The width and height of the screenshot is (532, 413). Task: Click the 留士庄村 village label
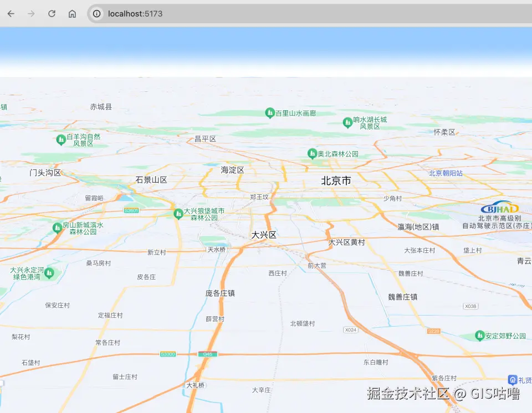[125, 376]
